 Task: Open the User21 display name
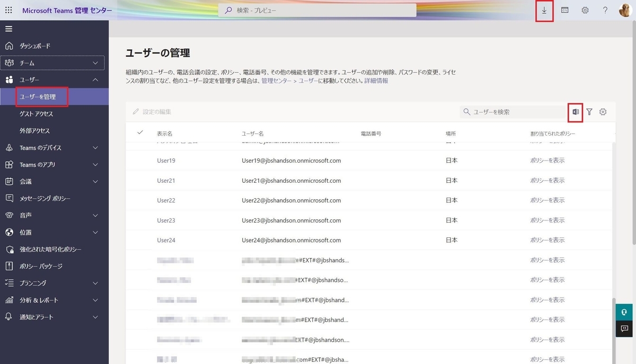pos(166,181)
